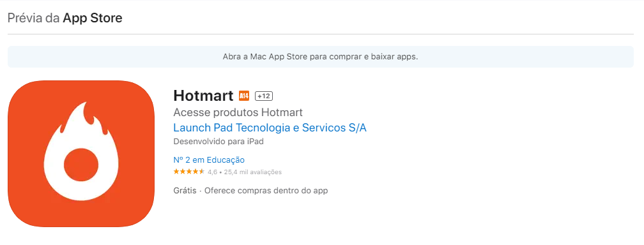Click the first orange rating star
This screenshot has width=644, height=245.
pyautogui.click(x=176, y=172)
